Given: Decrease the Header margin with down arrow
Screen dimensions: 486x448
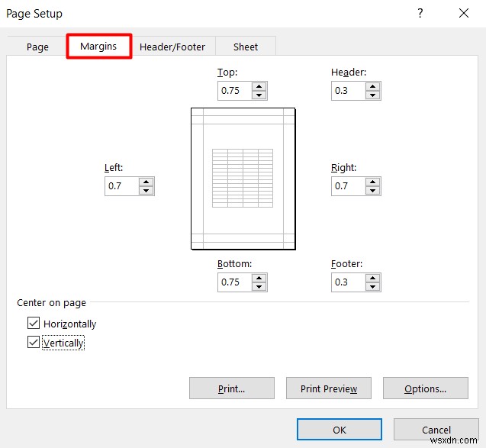Looking at the screenshot, I should [x=373, y=95].
